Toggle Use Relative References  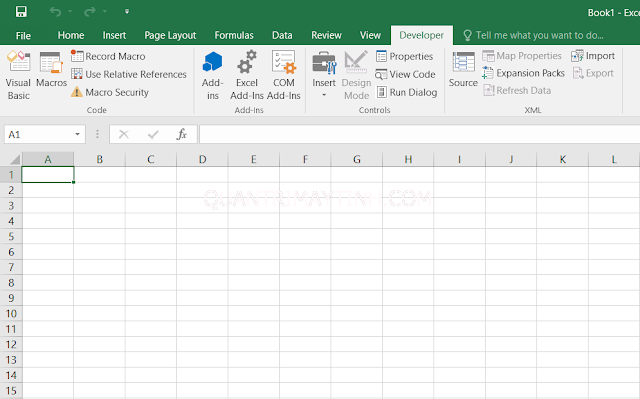129,74
